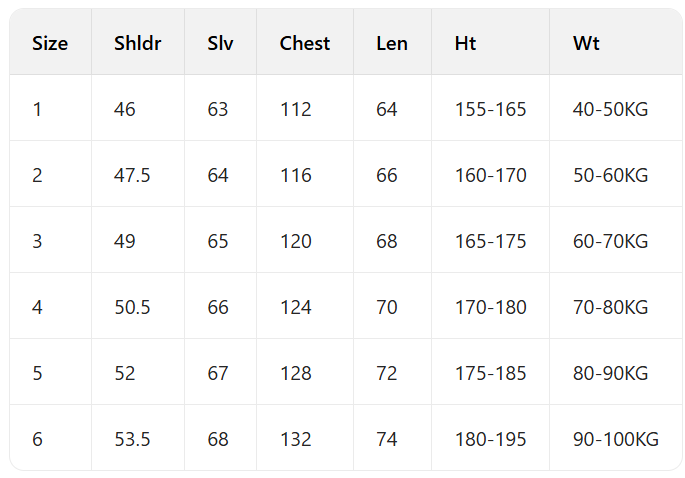Select the 155-165 height range cell

click(490, 109)
